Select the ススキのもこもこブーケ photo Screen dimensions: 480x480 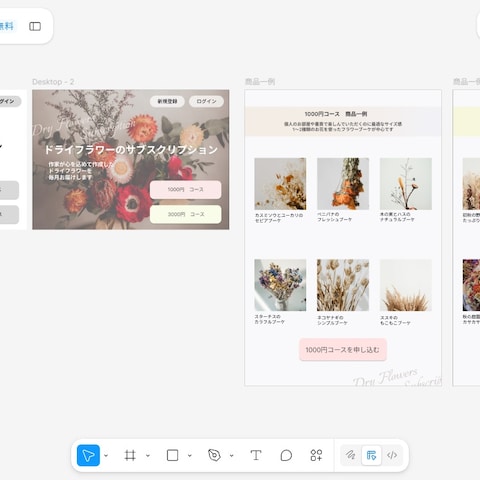[406, 285]
